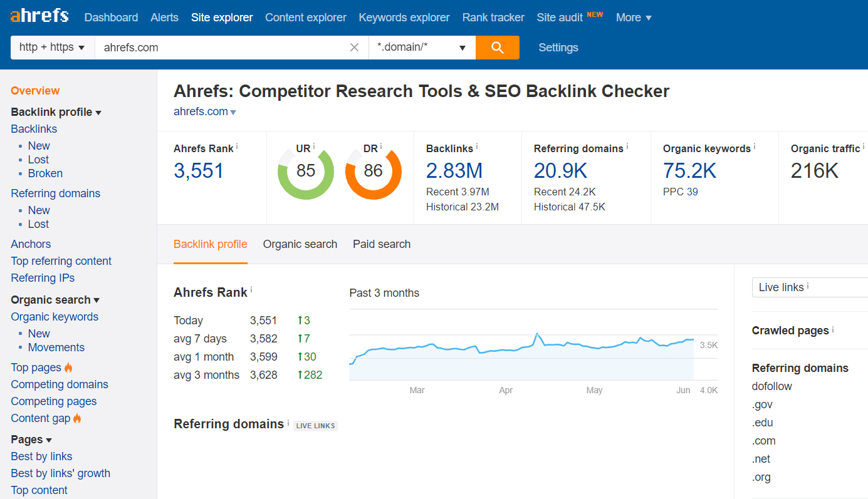Click info icon beside Backlinks metric
The width and height of the screenshot is (868, 499).
coord(477,147)
